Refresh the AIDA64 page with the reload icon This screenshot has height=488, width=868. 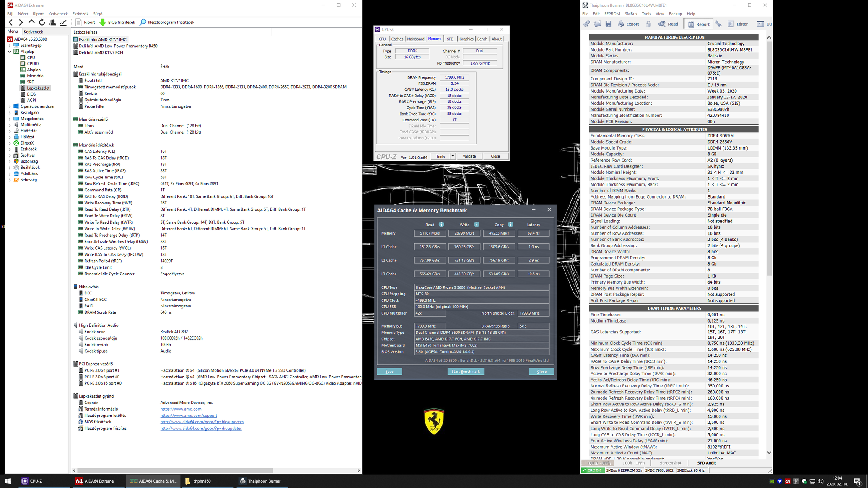coord(42,22)
